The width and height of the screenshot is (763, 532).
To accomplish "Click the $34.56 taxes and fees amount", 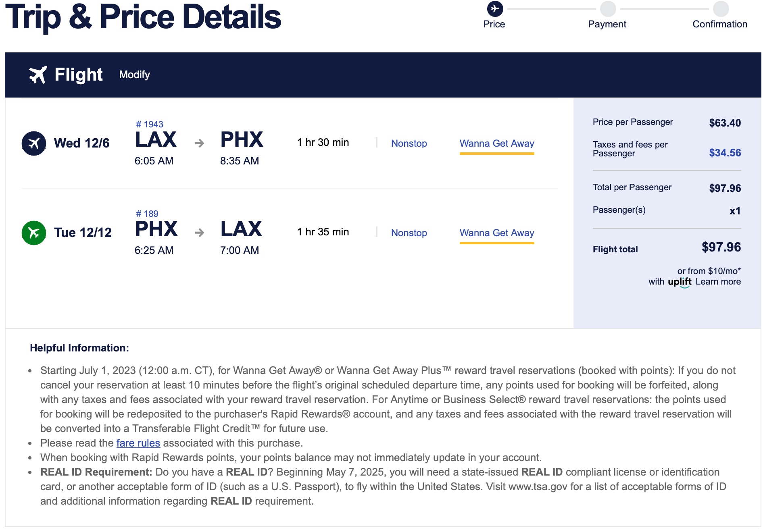I will pyautogui.click(x=725, y=153).
